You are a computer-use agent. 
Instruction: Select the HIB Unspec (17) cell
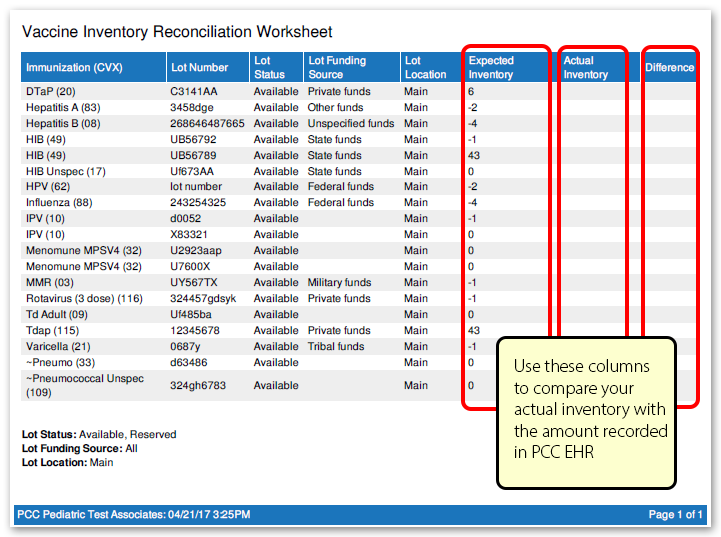pos(66,171)
